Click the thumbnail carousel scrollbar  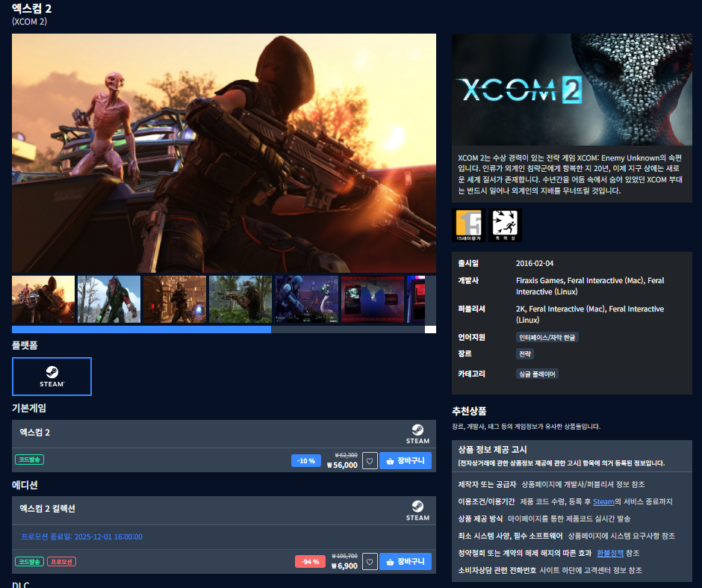click(141, 329)
